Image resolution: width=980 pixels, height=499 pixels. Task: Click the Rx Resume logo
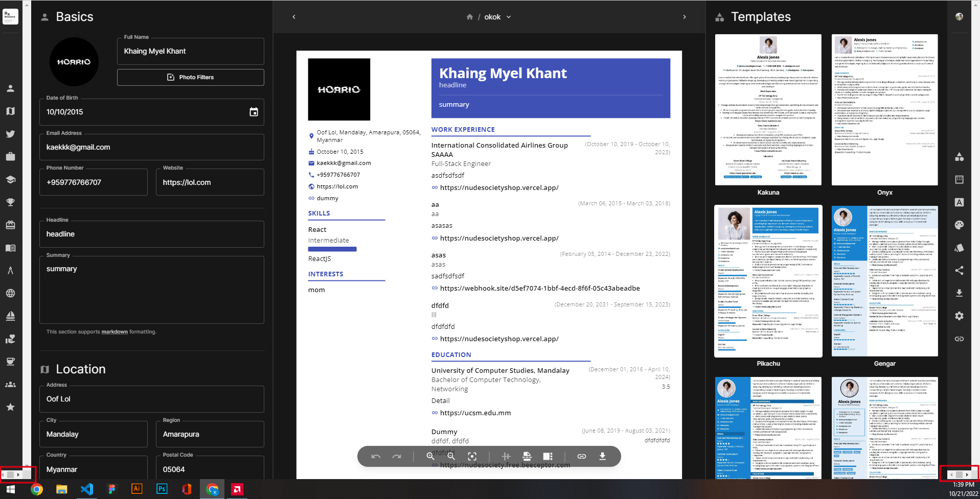coord(10,16)
